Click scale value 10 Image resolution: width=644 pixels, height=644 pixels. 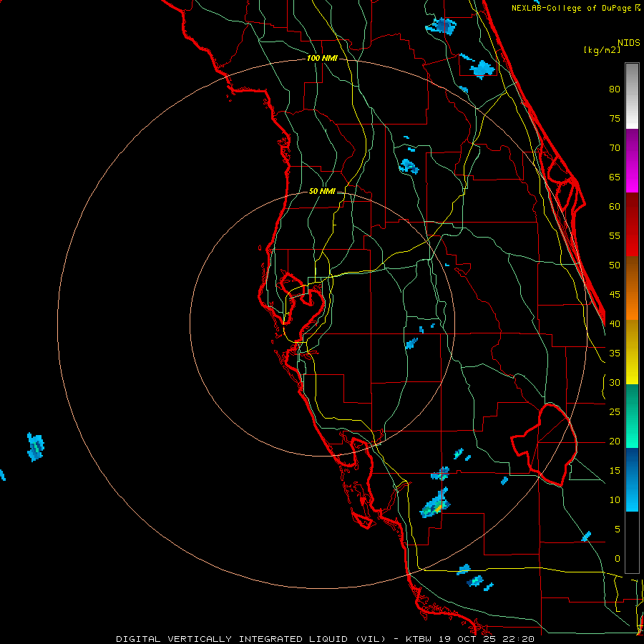615,500
